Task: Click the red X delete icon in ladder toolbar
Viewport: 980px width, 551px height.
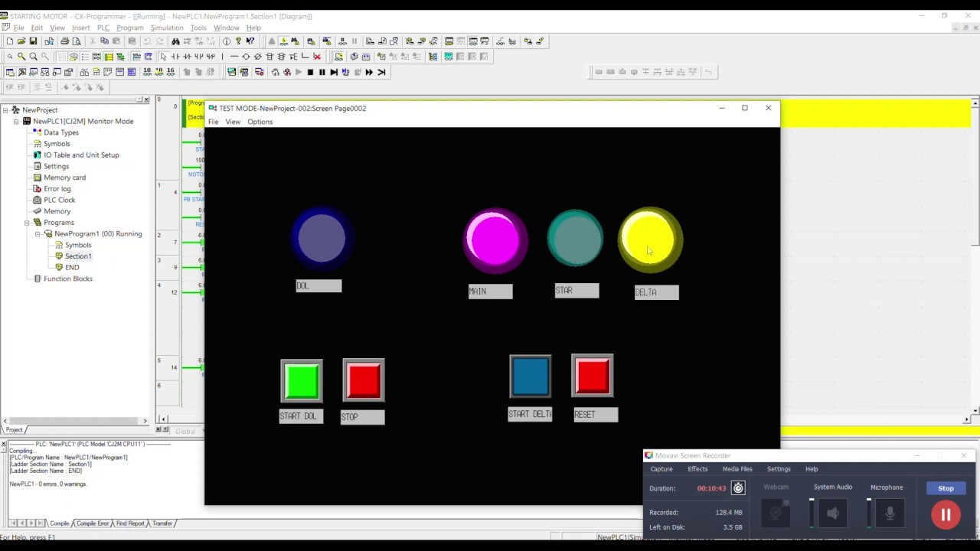Action: pyautogui.click(x=317, y=57)
